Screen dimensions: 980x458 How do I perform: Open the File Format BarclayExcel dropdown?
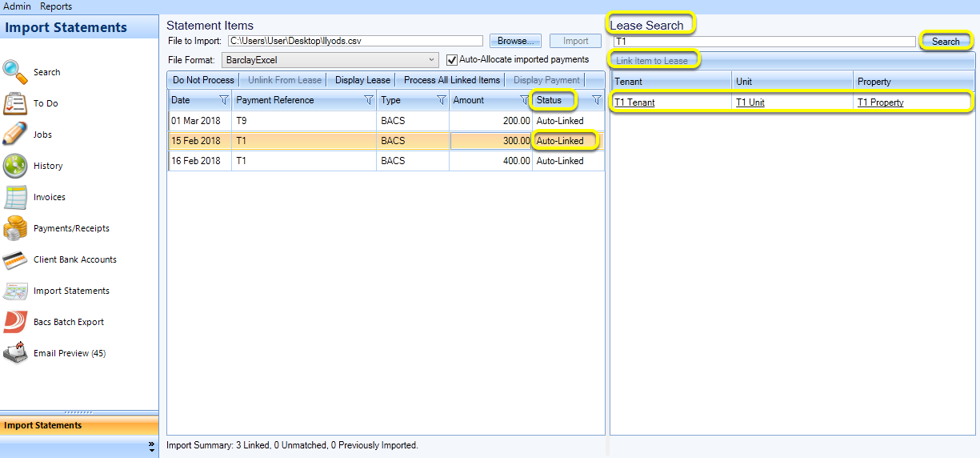[x=330, y=59]
